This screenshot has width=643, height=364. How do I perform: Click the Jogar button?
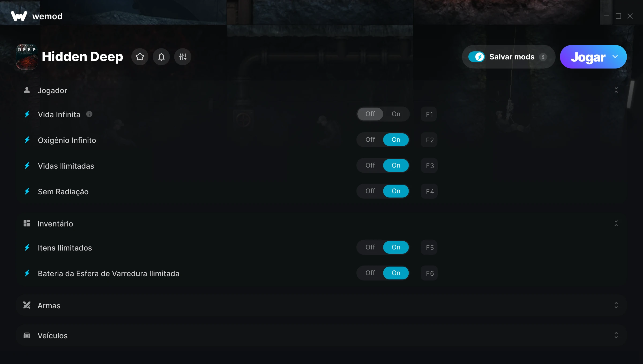click(588, 57)
